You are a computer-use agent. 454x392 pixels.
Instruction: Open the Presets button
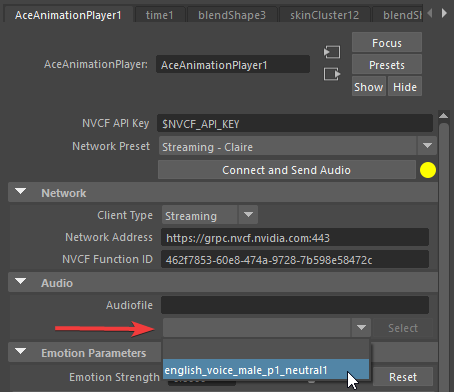[x=387, y=65]
